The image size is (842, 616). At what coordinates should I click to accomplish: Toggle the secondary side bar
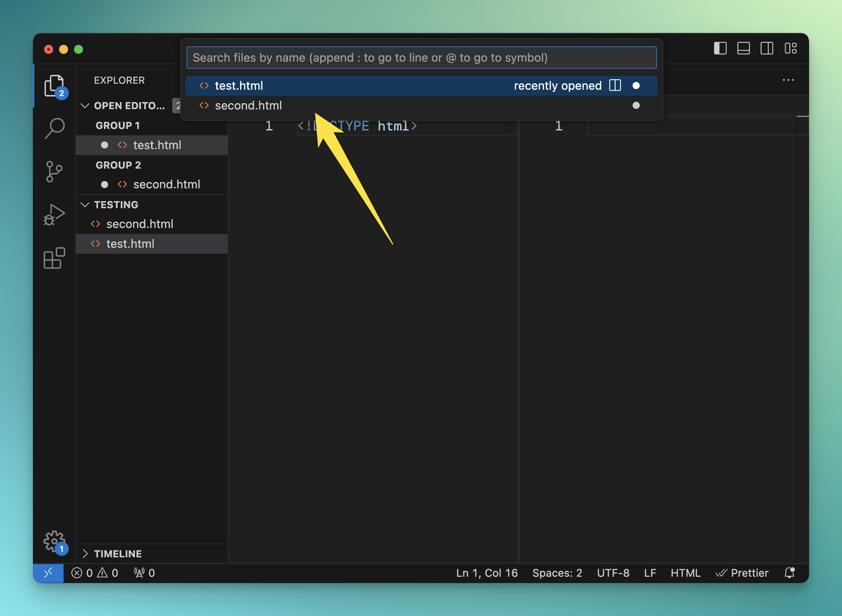pyautogui.click(x=766, y=49)
